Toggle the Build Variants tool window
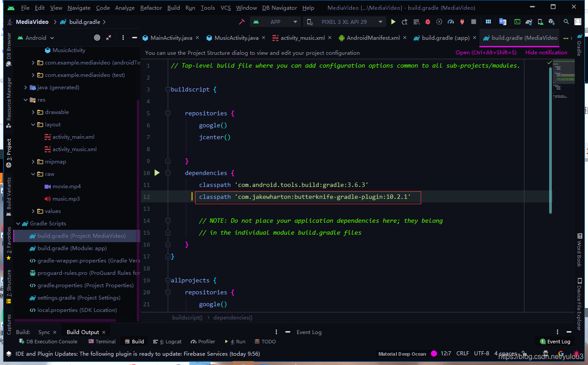Image resolution: width=588 pixels, height=365 pixels. pyautogui.click(x=9, y=197)
